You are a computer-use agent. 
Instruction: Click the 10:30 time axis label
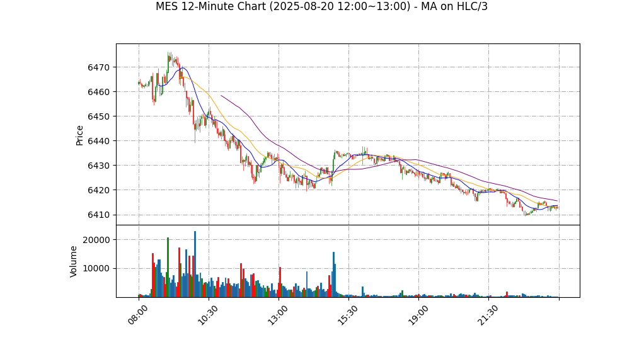click(x=207, y=315)
